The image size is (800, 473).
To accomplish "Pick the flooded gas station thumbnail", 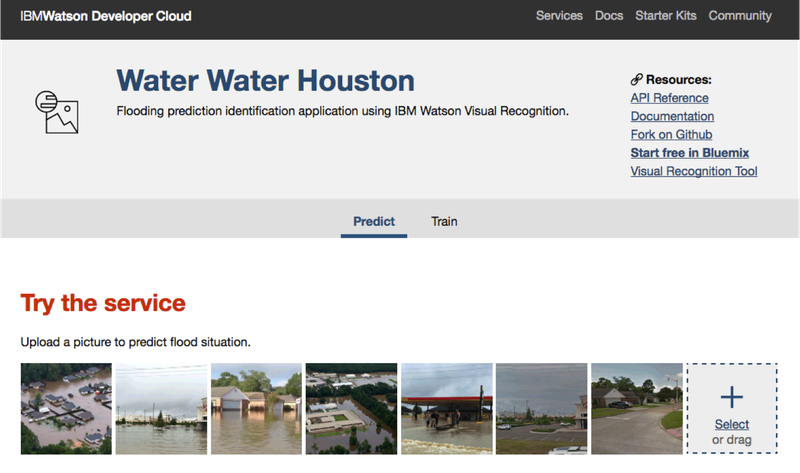I will [446, 409].
